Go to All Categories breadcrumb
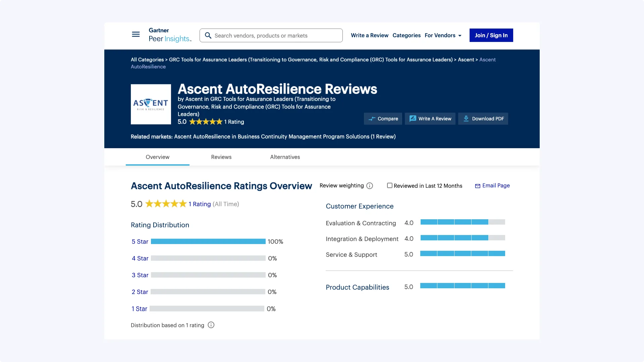The height and width of the screenshot is (362, 644). point(147,60)
